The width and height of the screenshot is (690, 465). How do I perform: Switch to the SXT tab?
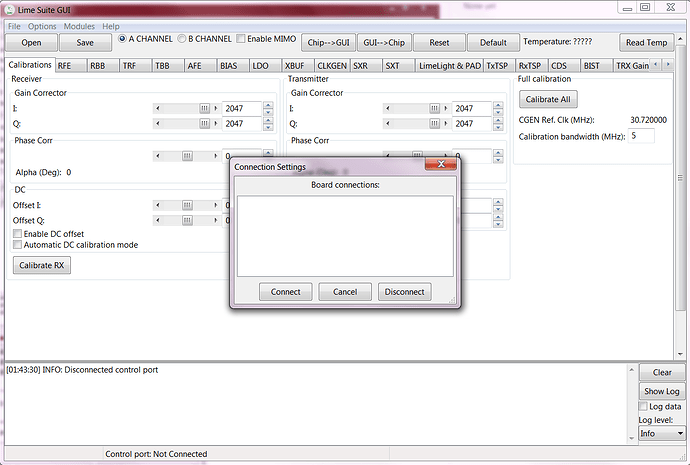(398, 66)
